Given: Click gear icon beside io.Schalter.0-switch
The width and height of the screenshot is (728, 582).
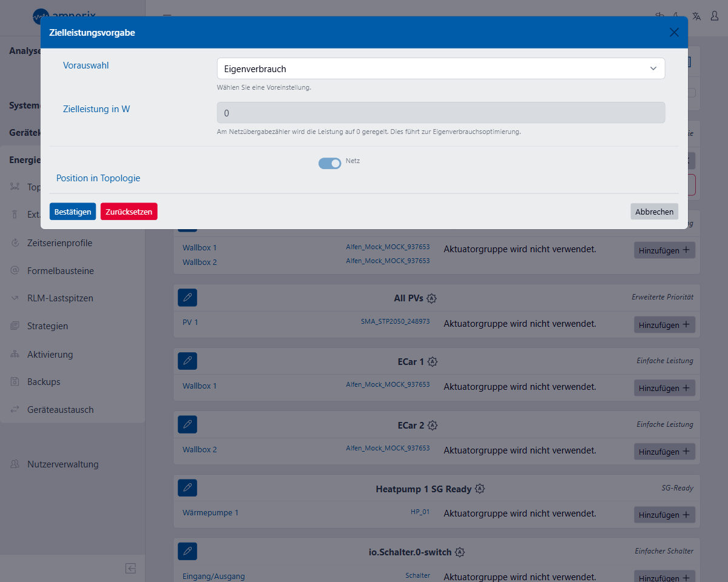Looking at the screenshot, I should [460, 552].
